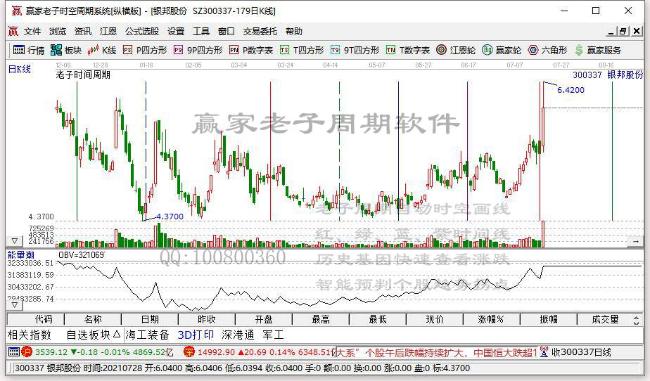Click the receive-data icon before 收300337日线
The width and height of the screenshot is (650, 381).
click(x=544, y=352)
